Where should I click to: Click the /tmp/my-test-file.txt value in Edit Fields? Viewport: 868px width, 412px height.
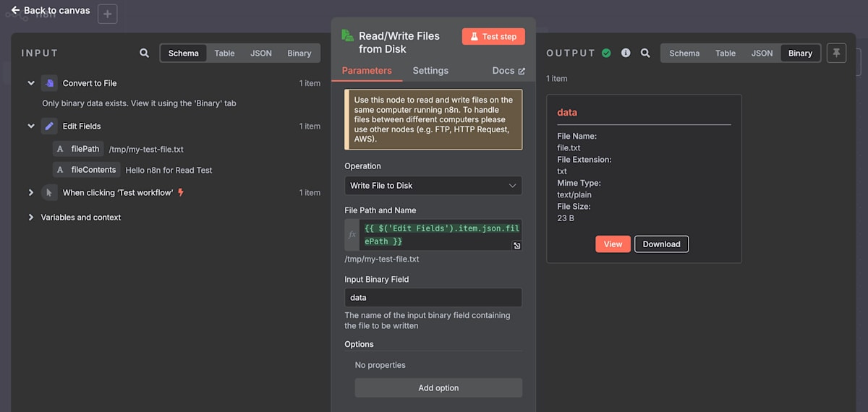pos(146,150)
